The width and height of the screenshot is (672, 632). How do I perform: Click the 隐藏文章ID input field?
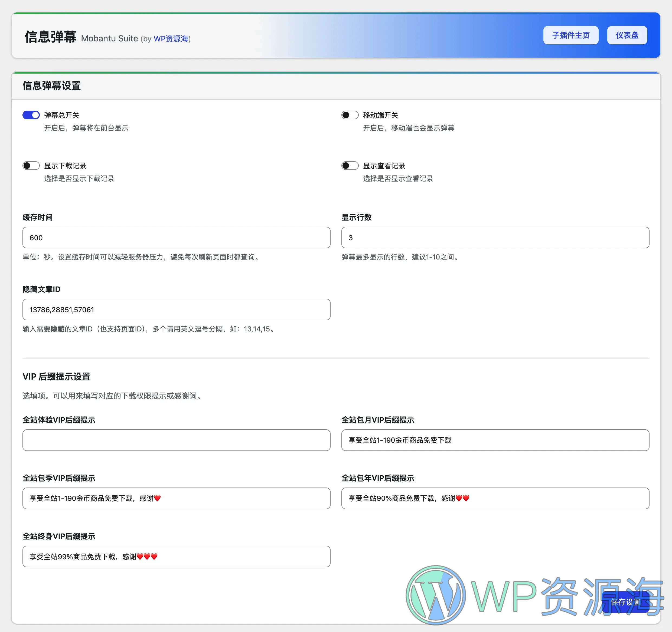(176, 310)
